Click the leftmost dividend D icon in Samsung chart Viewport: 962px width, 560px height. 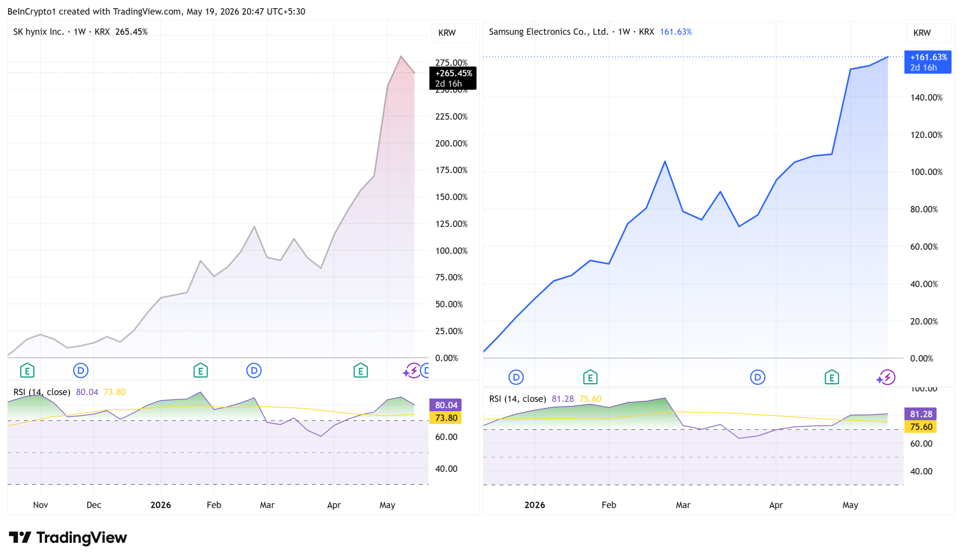point(516,377)
